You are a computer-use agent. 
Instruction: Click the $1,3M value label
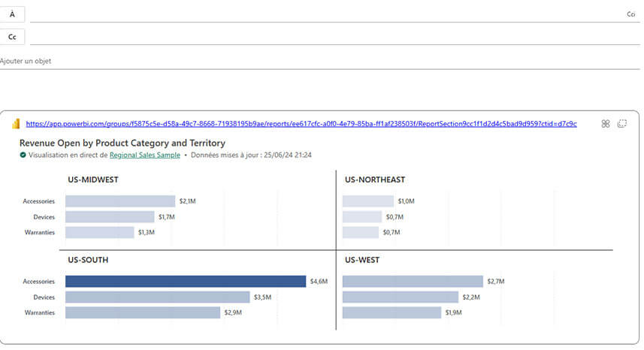tap(147, 232)
